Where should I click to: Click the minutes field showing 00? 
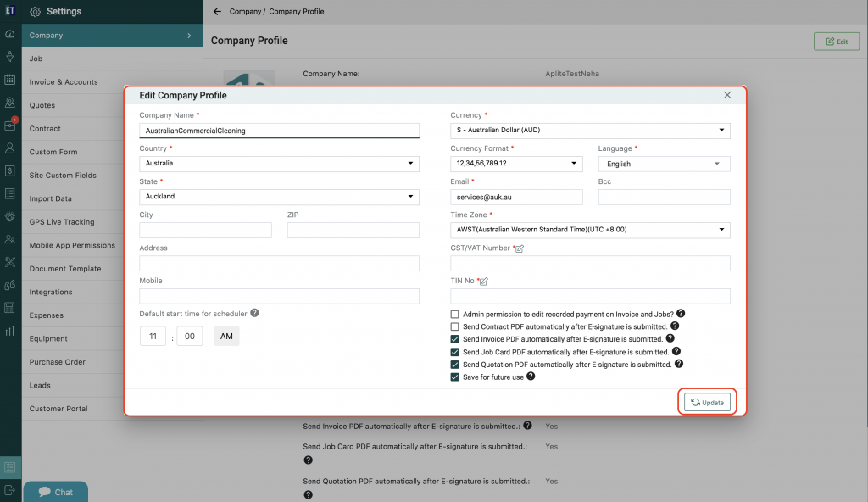tap(189, 337)
